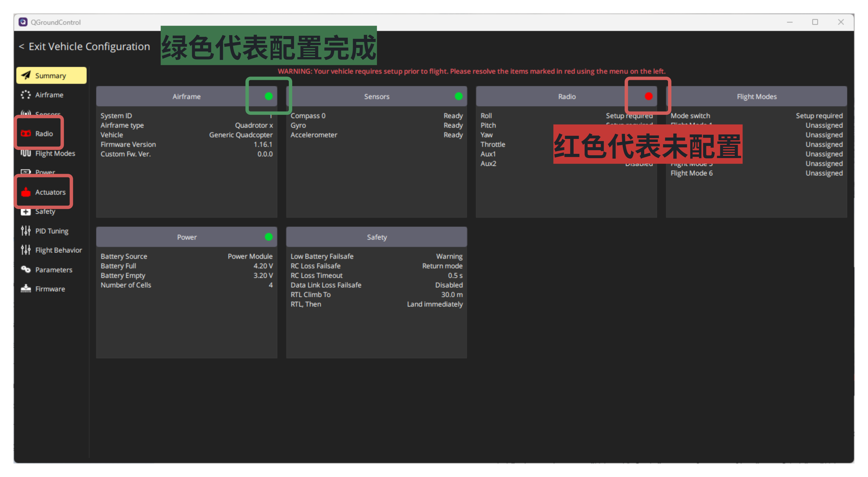Click the 'Land immediately' RTL value
This screenshot has width=868, height=477.
435,304
